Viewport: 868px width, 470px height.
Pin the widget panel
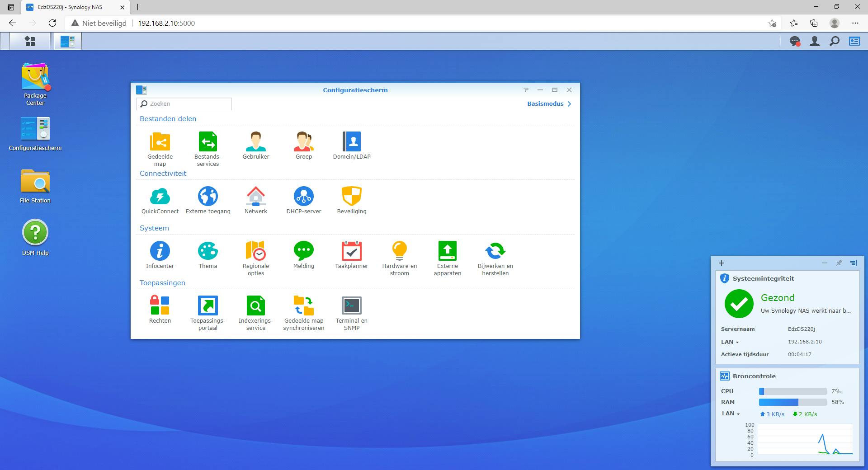839,263
